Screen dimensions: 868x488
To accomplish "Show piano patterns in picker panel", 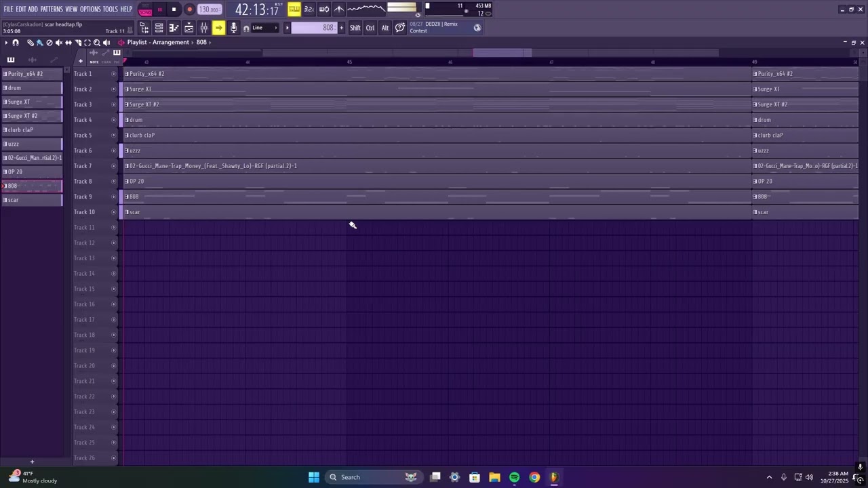I will point(11,60).
